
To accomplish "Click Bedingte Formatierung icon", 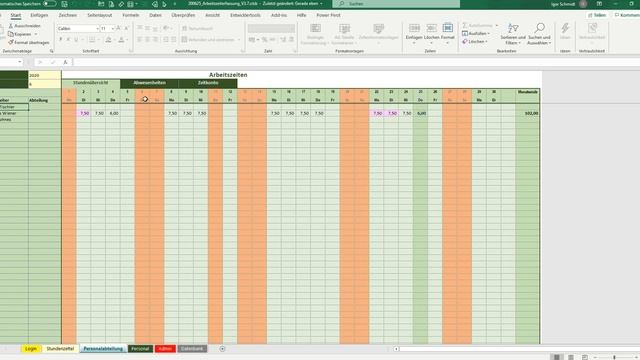I will click(315, 28).
